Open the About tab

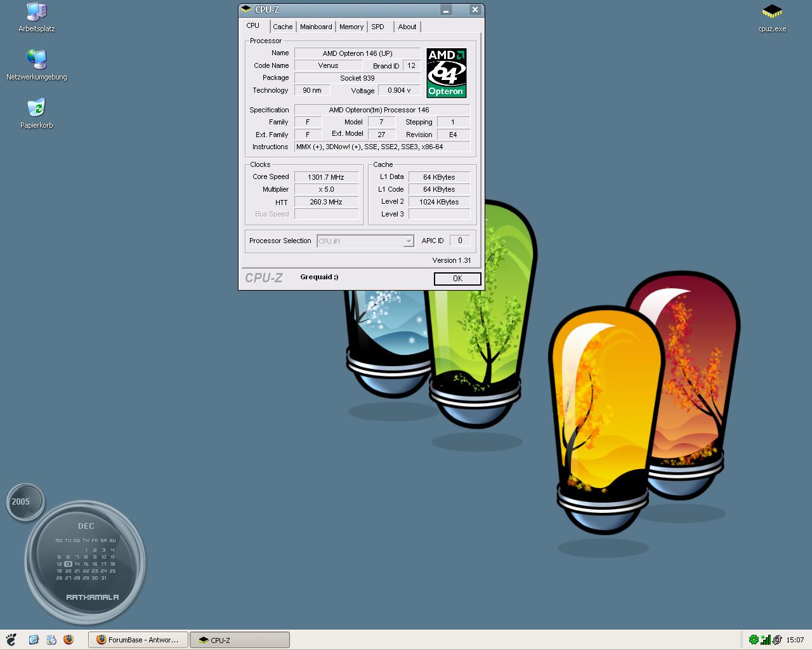click(407, 27)
